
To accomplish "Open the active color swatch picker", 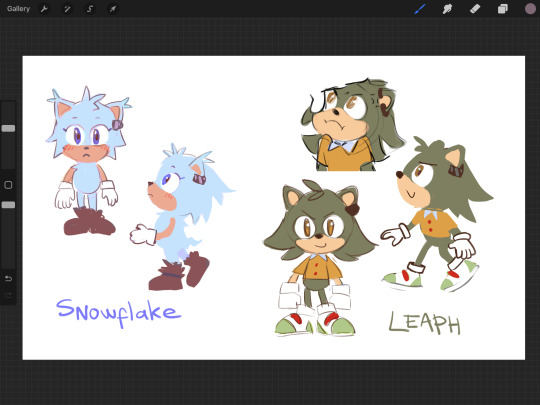I will [530, 9].
